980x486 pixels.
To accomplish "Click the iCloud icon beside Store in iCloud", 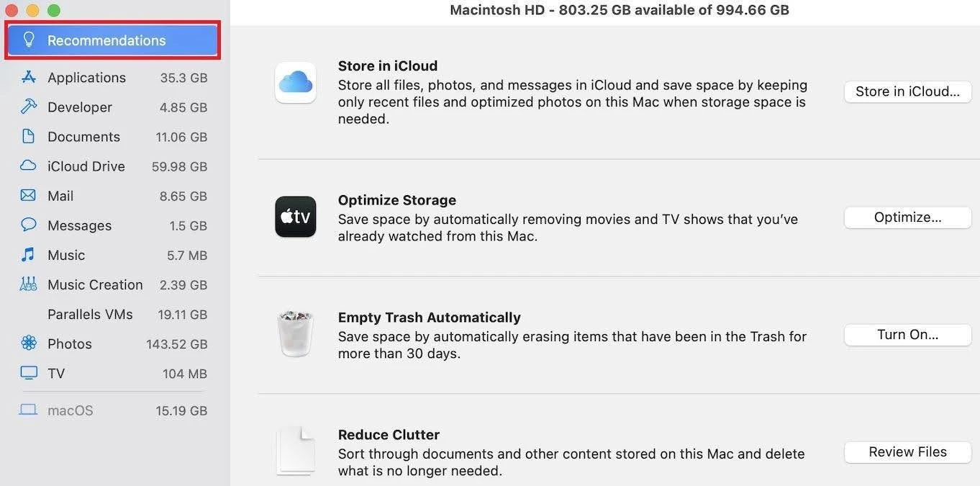I will click(x=295, y=81).
